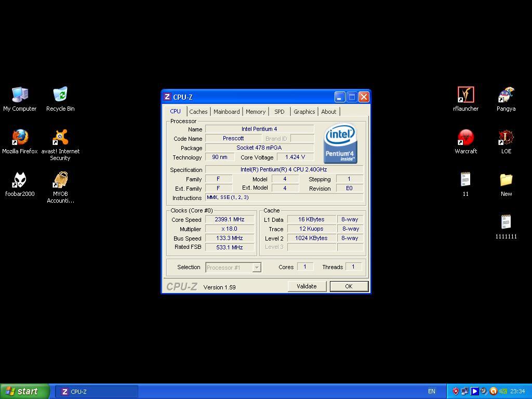Click the Multiplier value x 18.0

(x=230, y=229)
